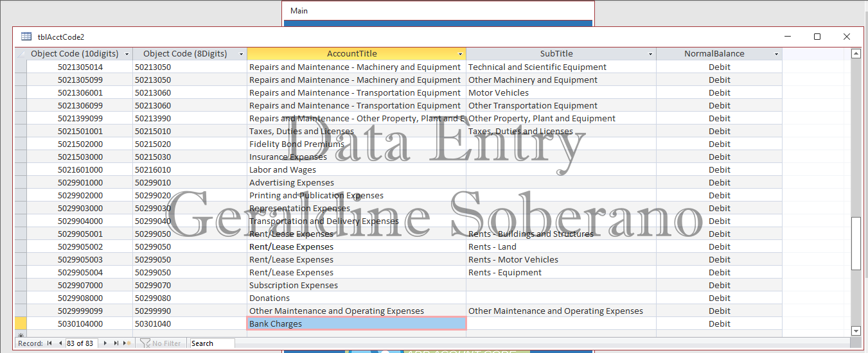The width and height of the screenshot is (868, 353).
Task: Click the 50216010 cell
Action: pyautogui.click(x=190, y=169)
